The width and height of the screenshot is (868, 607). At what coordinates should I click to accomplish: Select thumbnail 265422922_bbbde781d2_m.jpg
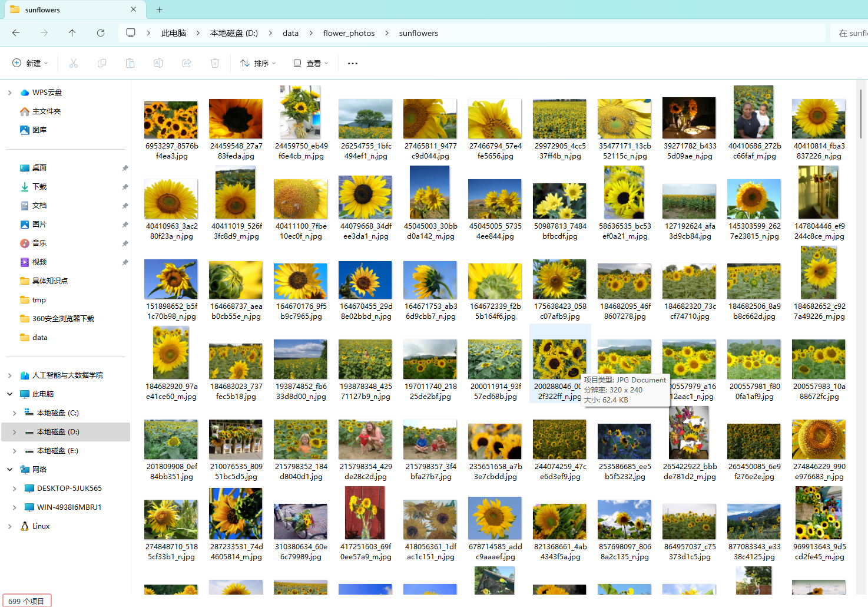(x=689, y=433)
